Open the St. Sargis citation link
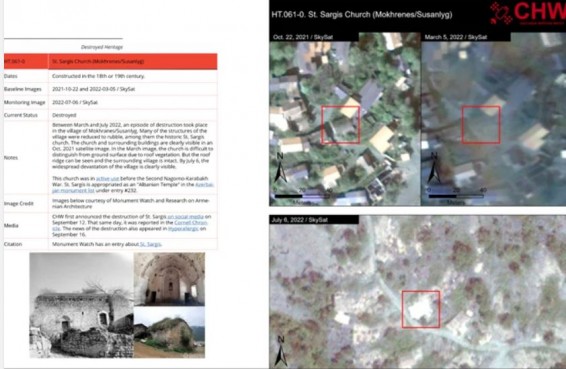The height and width of the screenshot is (369, 566). tap(150, 244)
